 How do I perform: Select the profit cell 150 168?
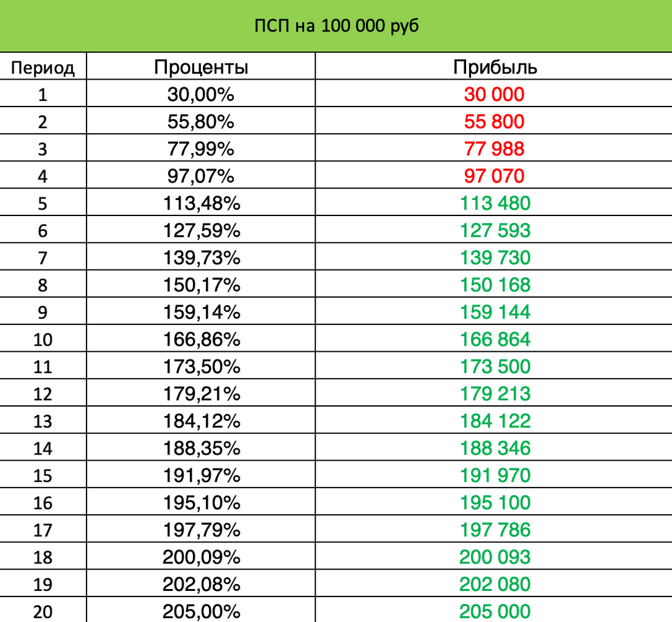click(495, 285)
